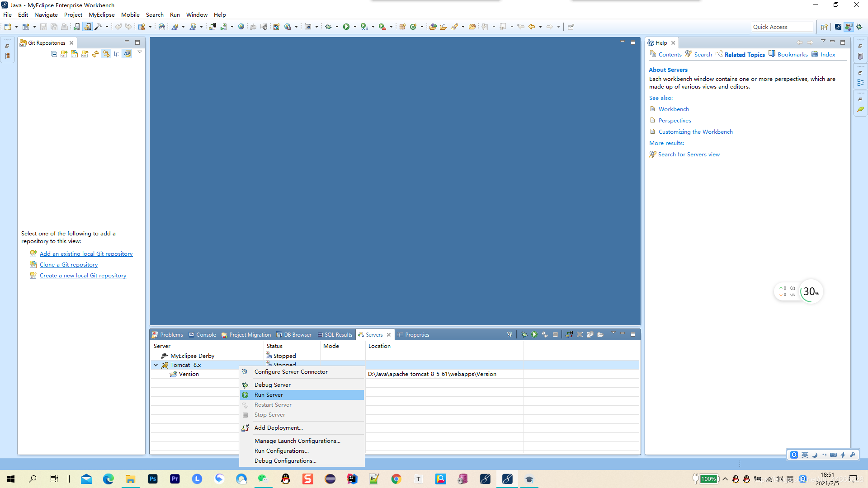Switch to the Console tab

[206, 334]
